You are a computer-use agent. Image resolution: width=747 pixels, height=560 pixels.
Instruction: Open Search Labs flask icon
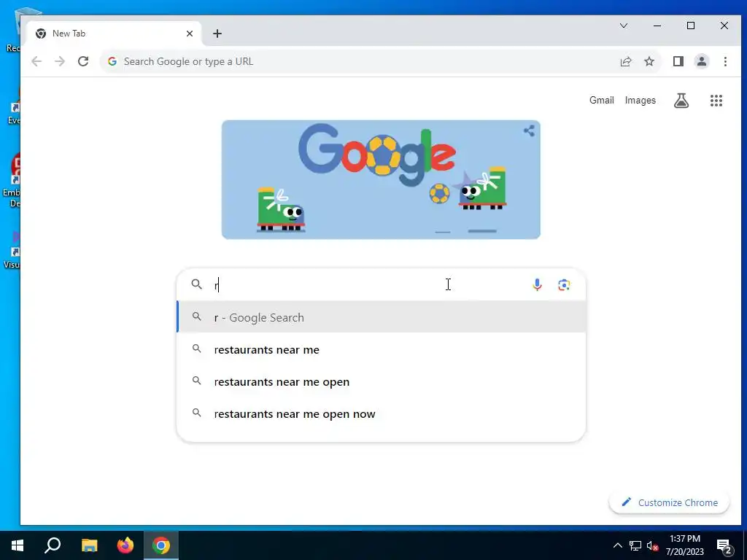tap(681, 101)
